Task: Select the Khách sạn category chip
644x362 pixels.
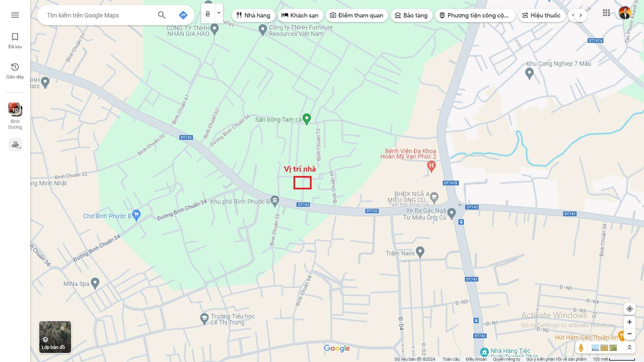Action: (x=300, y=15)
